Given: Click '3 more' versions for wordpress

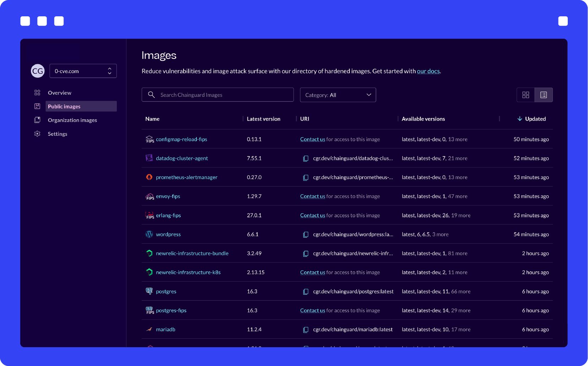Looking at the screenshot, I should pyautogui.click(x=440, y=234).
